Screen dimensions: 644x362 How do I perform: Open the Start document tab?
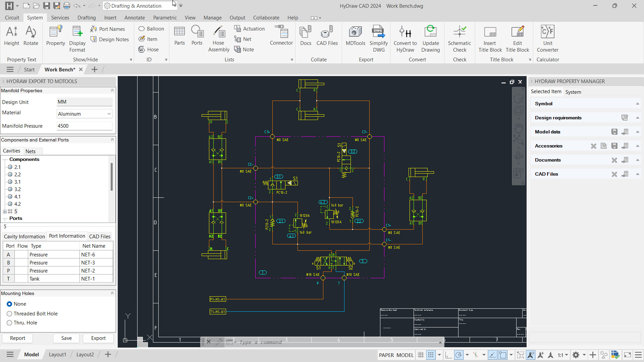29,70
